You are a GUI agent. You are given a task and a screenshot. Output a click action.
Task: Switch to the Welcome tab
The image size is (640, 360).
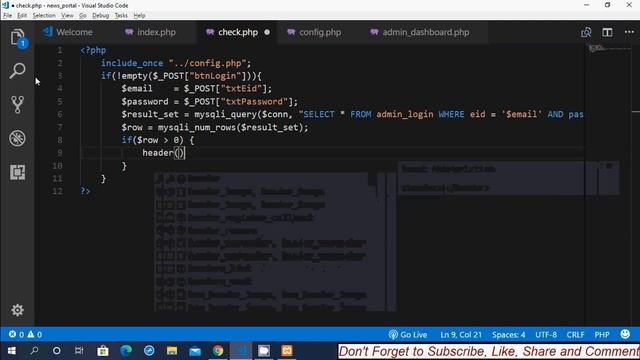click(69, 32)
